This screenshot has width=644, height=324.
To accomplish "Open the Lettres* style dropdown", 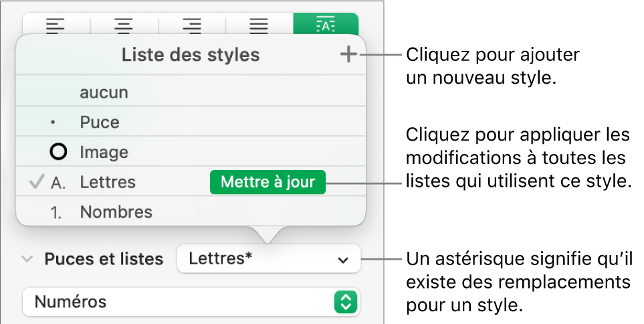I will point(268,258).
